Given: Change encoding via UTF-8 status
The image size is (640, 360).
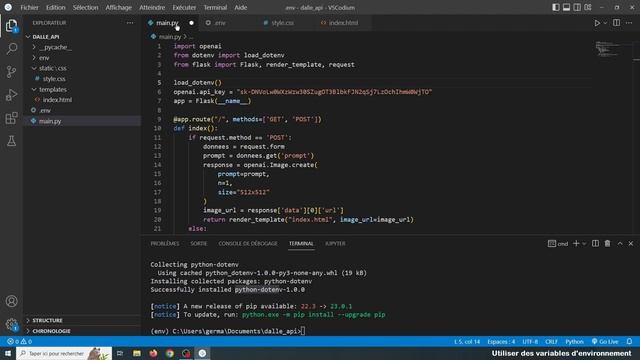Looking at the screenshot, I should pyautogui.click(x=530, y=342).
